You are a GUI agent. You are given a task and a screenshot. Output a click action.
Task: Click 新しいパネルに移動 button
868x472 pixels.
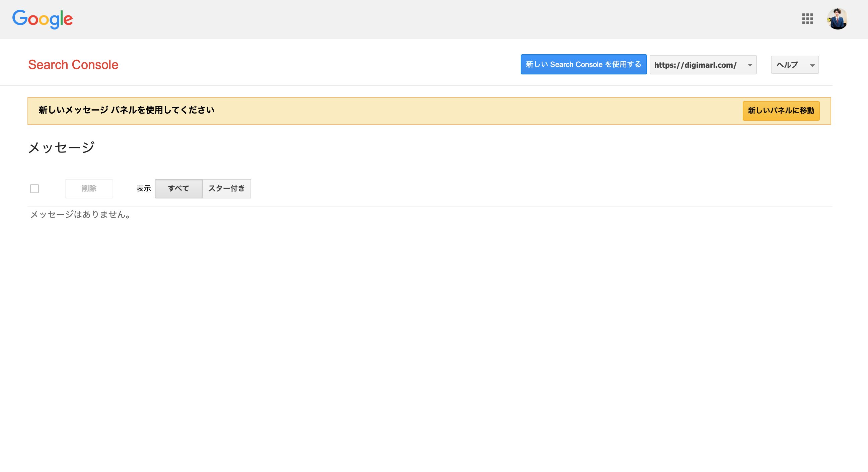point(781,111)
